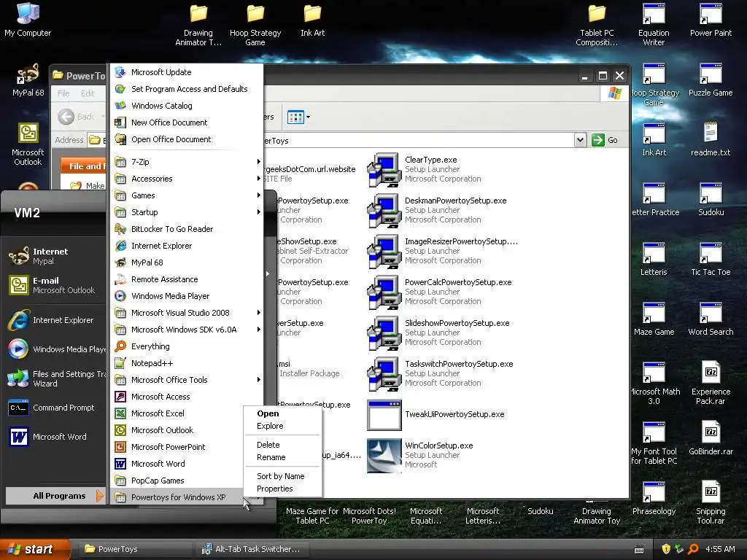Open My Computer desktop icon
747x560 pixels.
click(28, 20)
